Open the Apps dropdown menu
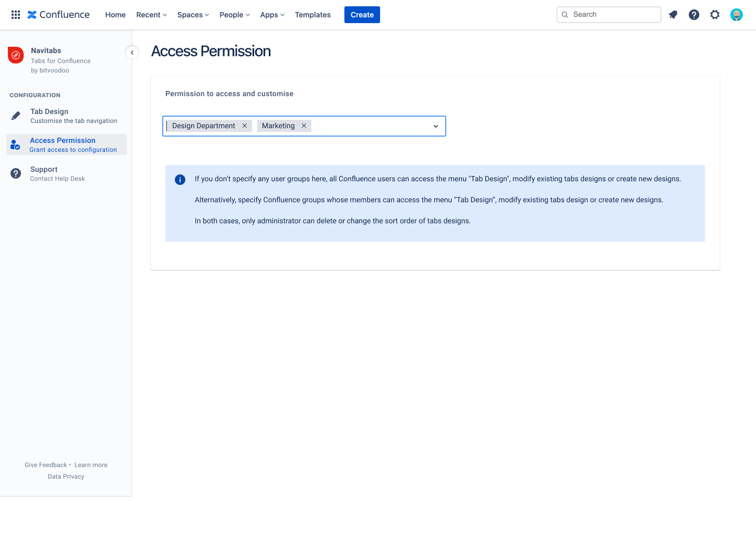756x538 pixels. pos(272,15)
